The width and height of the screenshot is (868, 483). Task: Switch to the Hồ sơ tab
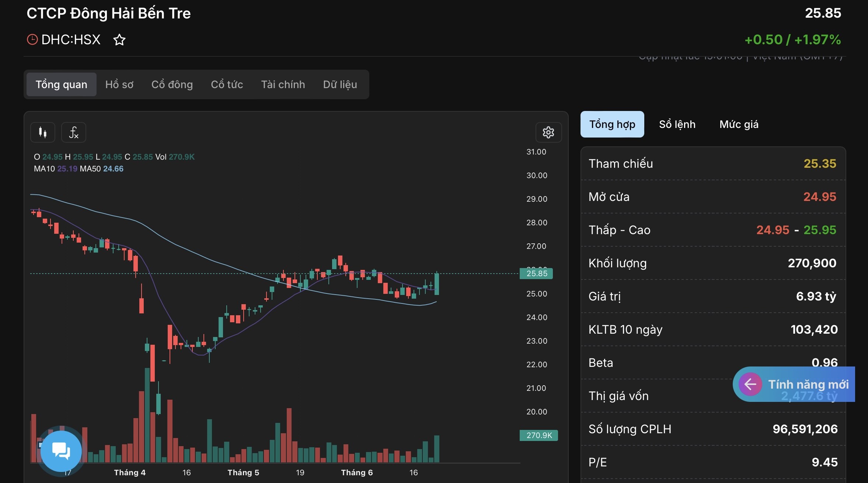[x=119, y=84]
